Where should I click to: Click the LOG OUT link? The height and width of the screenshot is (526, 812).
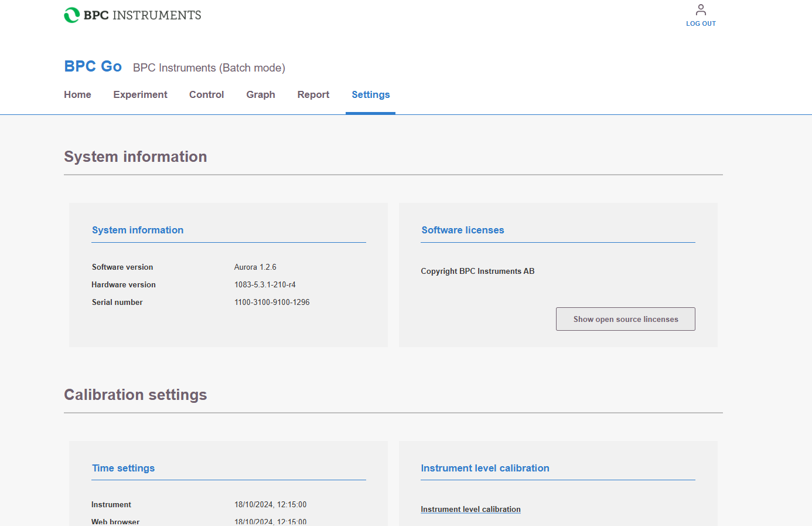pos(701,23)
